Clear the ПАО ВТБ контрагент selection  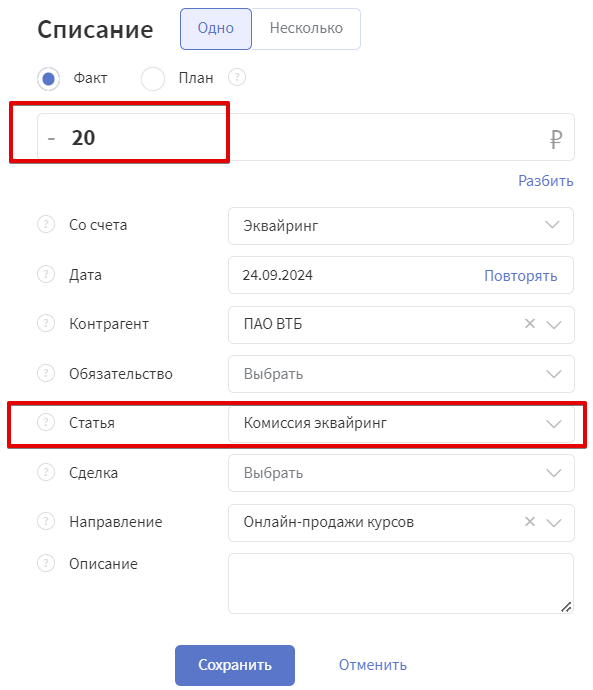530,324
